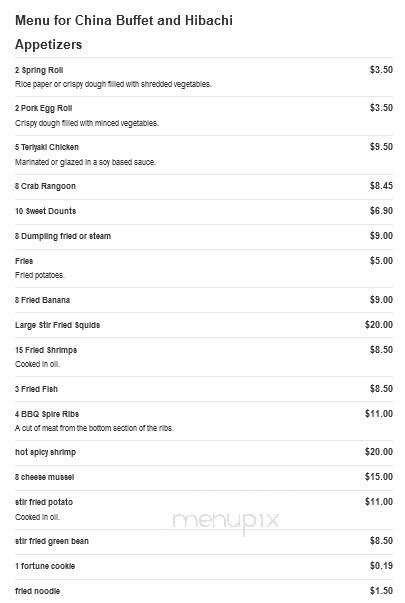
Task: Click the hot spicy shrimp item
Action: (x=45, y=452)
